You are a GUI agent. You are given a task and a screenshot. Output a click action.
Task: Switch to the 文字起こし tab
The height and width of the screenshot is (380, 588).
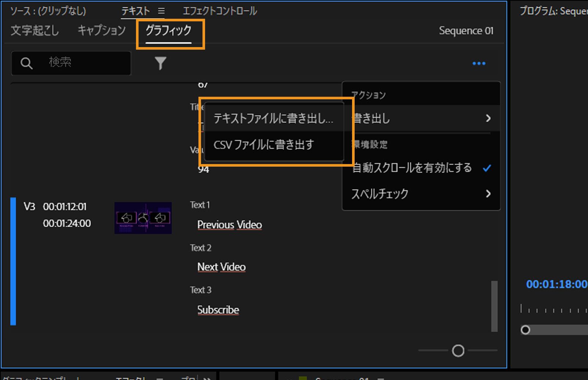[x=35, y=31]
